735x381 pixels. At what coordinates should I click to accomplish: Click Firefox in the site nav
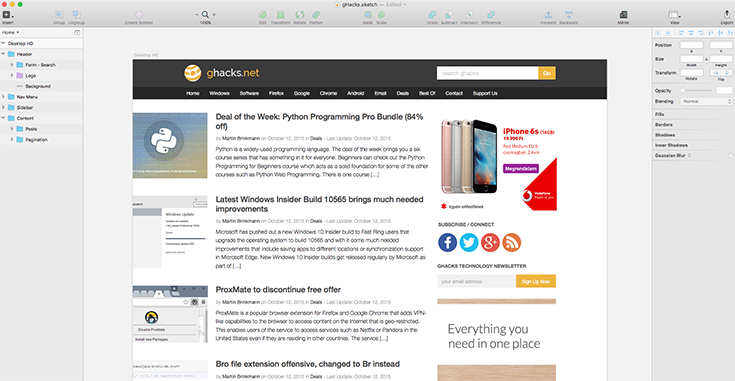276,93
